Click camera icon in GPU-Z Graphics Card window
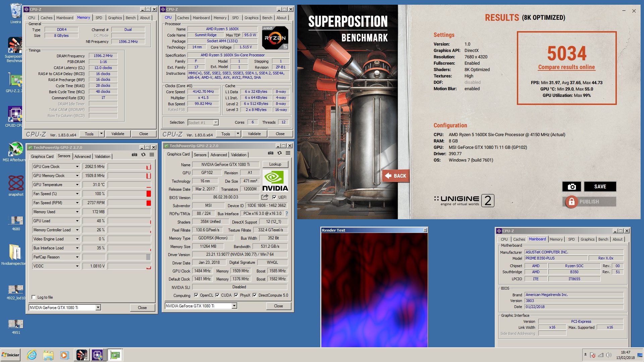 (x=271, y=153)
